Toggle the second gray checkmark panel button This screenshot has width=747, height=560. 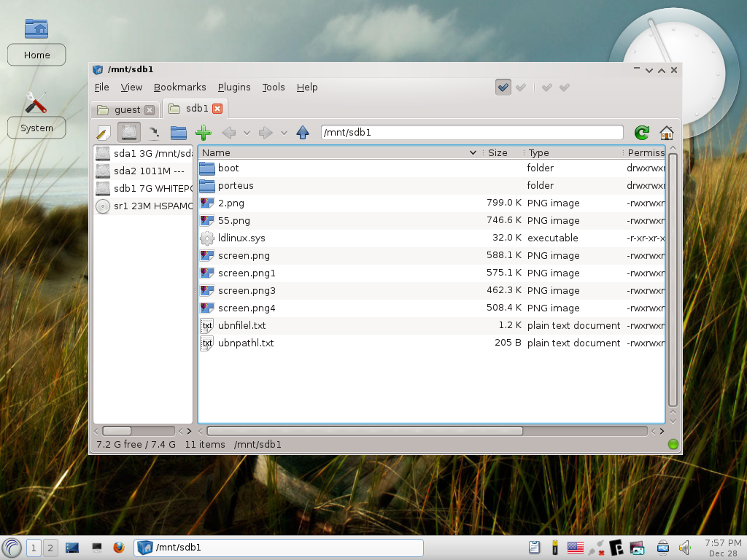[521, 87]
